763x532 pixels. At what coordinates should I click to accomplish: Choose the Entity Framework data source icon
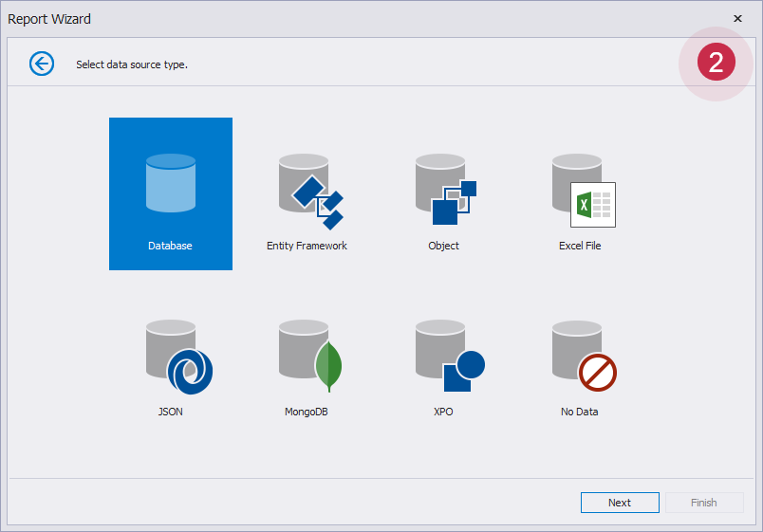click(311, 192)
